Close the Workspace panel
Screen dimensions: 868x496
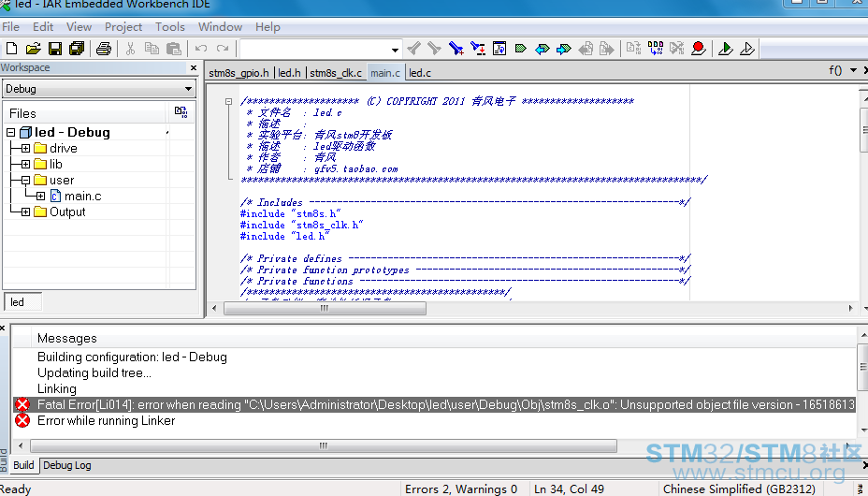(194, 67)
